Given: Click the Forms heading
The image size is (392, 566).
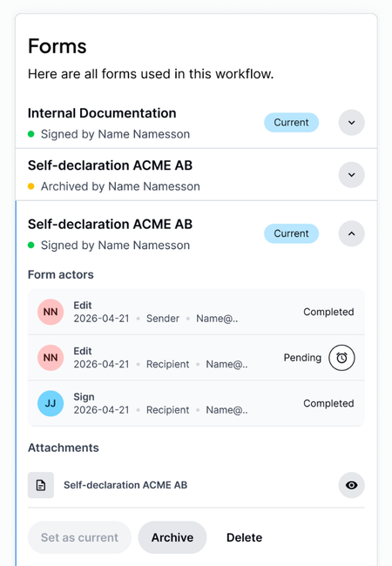Looking at the screenshot, I should pos(57,46).
